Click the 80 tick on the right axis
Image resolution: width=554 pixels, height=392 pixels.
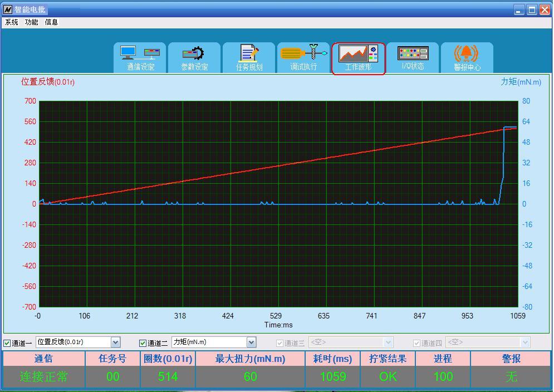526,101
